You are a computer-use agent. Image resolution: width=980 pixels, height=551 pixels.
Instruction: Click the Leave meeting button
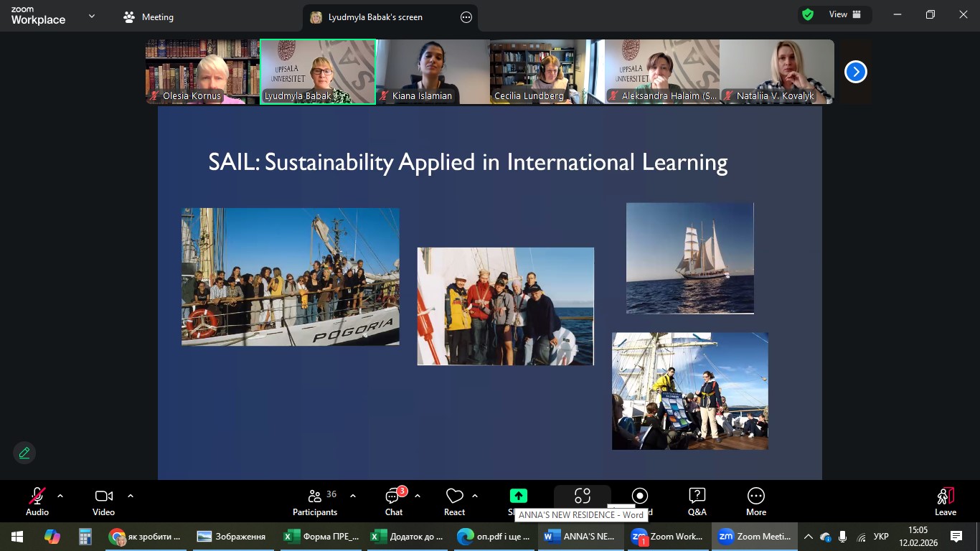pyautogui.click(x=945, y=501)
